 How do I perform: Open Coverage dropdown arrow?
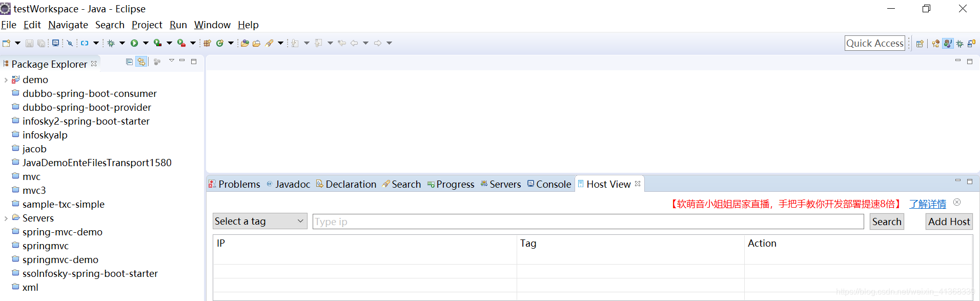tap(169, 43)
